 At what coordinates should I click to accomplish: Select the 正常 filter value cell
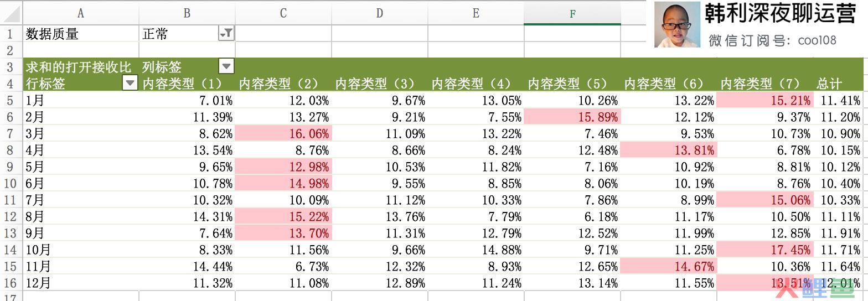(x=177, y=34)
